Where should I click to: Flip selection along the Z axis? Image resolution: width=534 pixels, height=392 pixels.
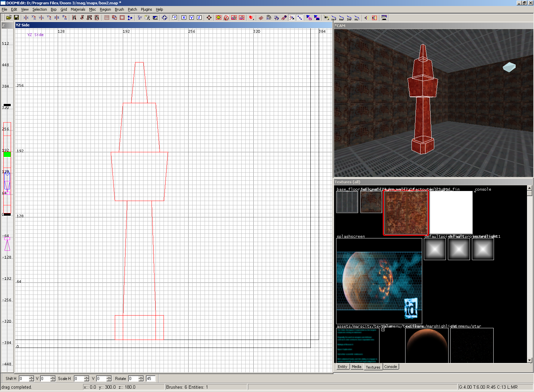pyautogui.click(x=57, y=18)
